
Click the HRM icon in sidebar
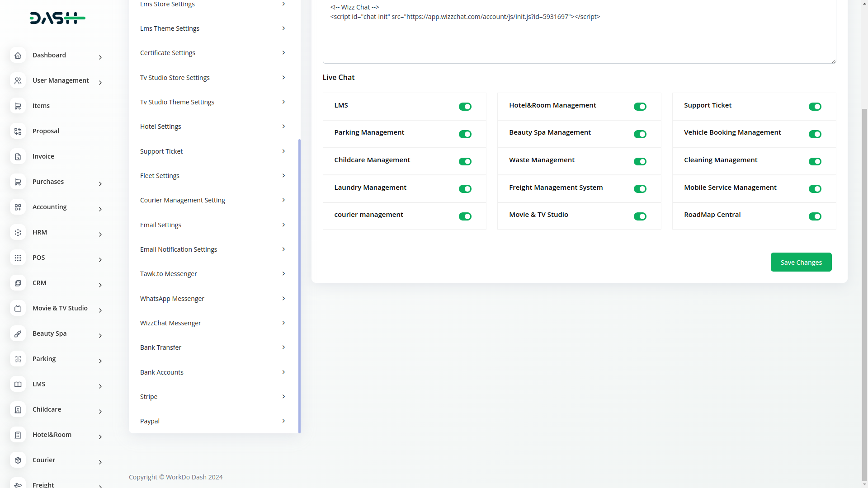pos(18,232)
